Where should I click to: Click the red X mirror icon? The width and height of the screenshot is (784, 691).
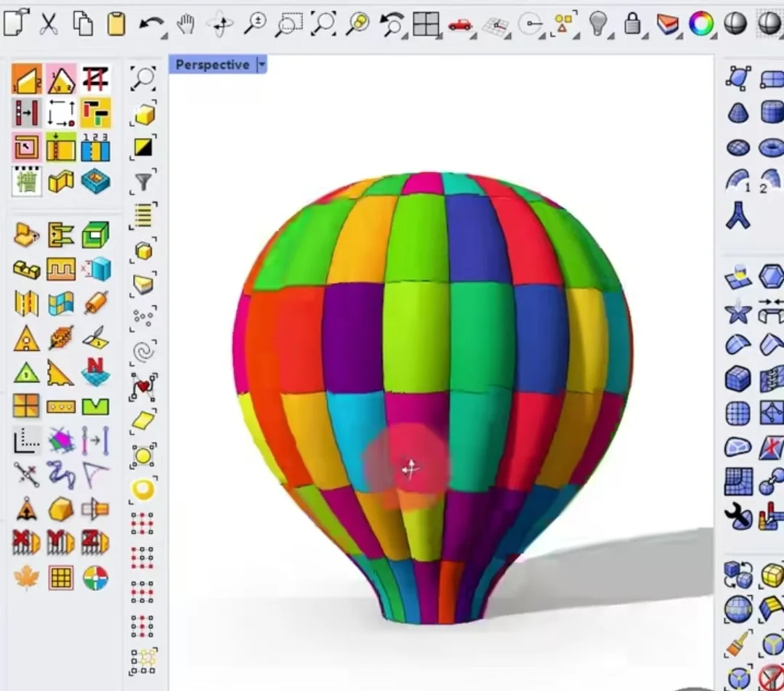pyautogui.click(x=26, y=542)
